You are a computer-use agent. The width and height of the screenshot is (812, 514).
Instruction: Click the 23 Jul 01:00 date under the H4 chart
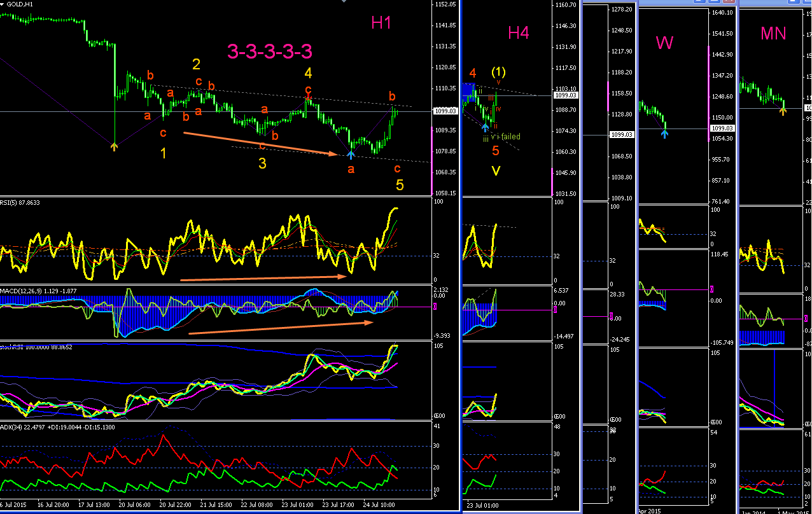coord(482,505)
